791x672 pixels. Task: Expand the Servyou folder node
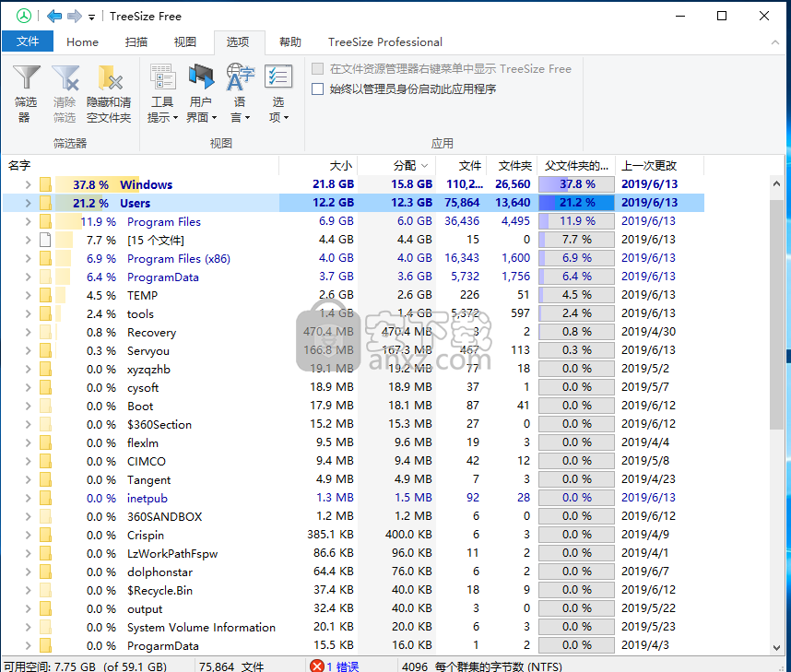29,350
